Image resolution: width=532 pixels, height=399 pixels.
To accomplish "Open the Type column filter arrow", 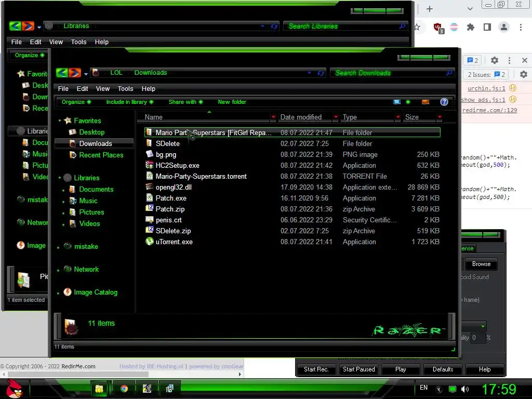I will click(x=398, y=117).
